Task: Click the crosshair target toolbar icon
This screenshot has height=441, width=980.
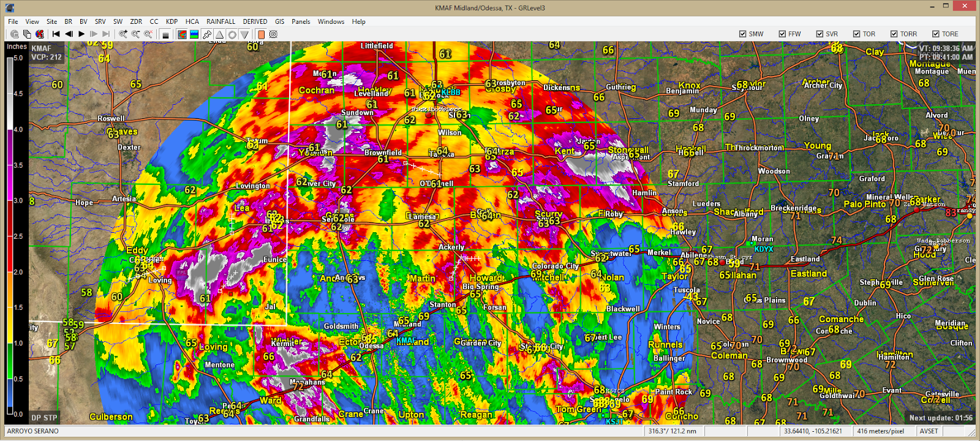Action: pyautogui.click(x=274, y=34)
